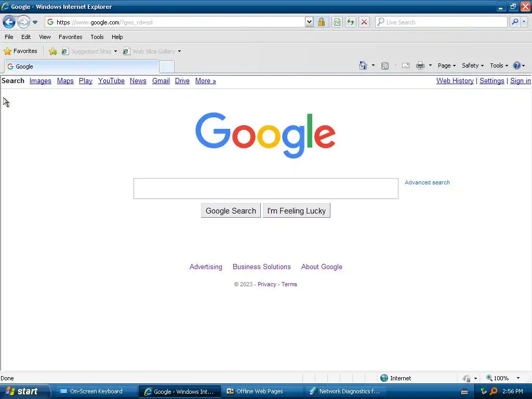Image resolution: width=532 pixels, height=399 pixels.
Task: Click the Read Mail envelope icon
Action: (x=406, y=65)
